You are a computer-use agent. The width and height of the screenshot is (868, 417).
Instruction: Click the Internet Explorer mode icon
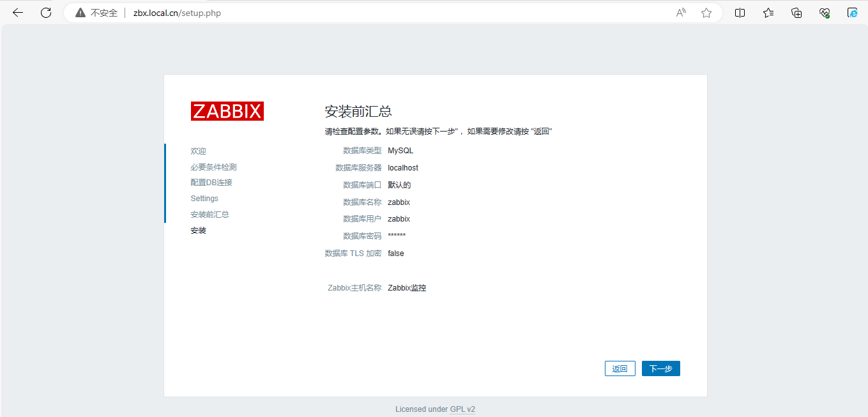(852, 13)
